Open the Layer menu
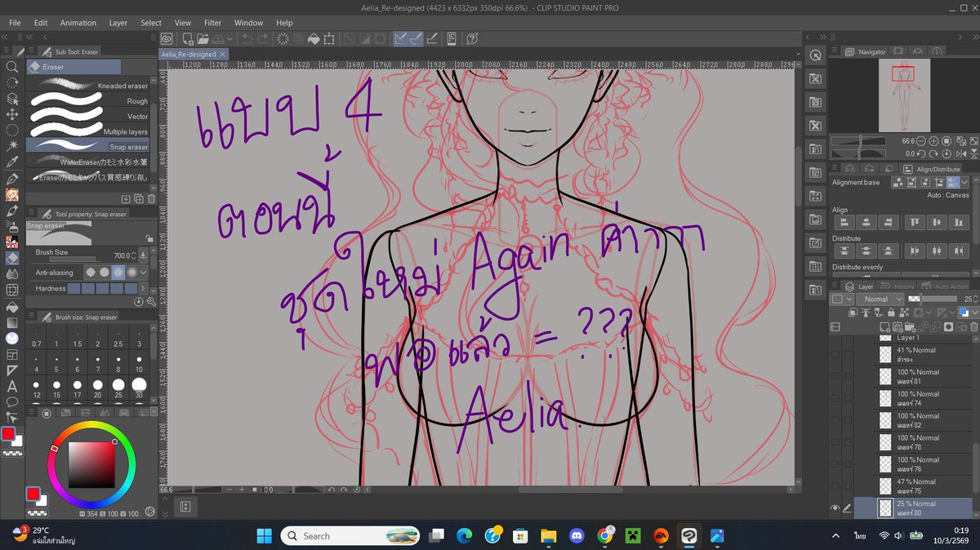This screenshot has width=980, height=550. pos(118,23)
